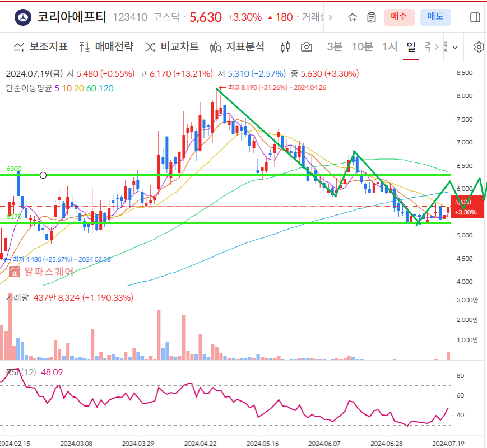The image size is (487, 448).
Task: Open the chart settings gear
Action: (x=480, y=48)
